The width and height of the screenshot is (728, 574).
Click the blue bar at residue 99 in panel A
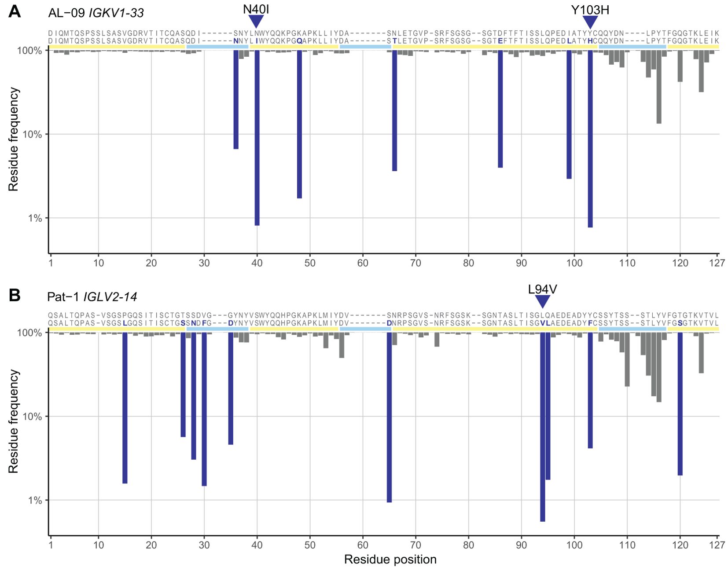(x=569, y=114)
